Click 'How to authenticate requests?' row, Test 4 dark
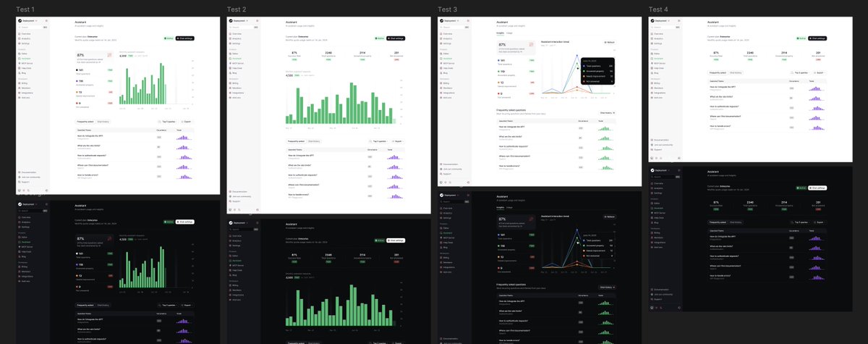The image size is (868, 344). tap(767, 257)
